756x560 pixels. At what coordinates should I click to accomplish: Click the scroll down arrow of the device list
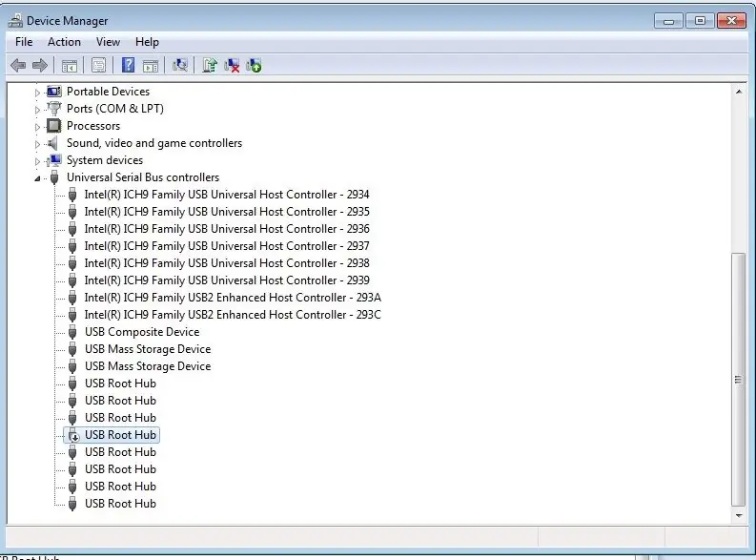[x=738, y=515]
